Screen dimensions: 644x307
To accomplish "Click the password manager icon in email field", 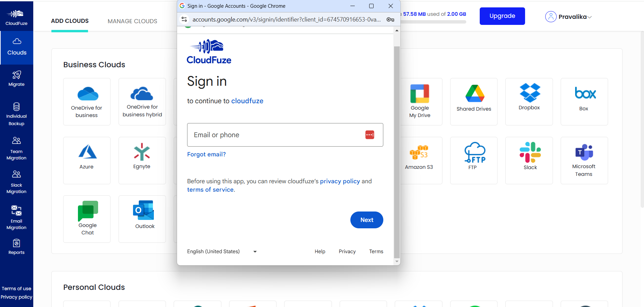I will 370,135.
